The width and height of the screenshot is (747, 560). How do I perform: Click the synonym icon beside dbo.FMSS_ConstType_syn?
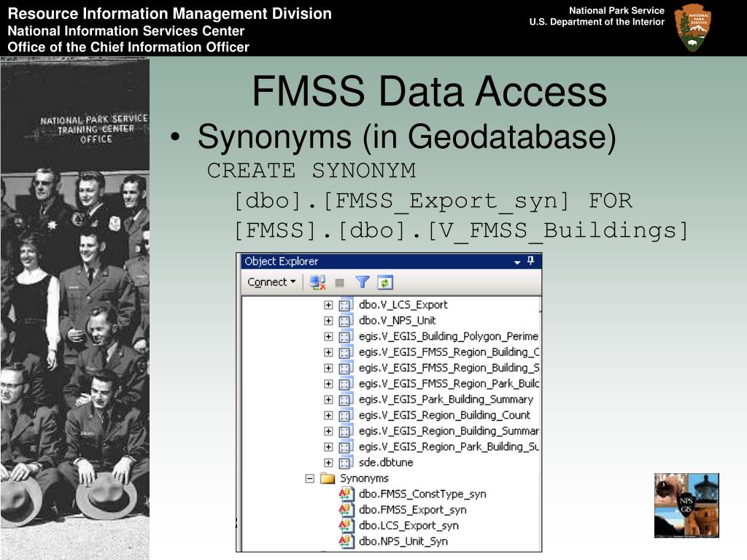pos(346,494)
